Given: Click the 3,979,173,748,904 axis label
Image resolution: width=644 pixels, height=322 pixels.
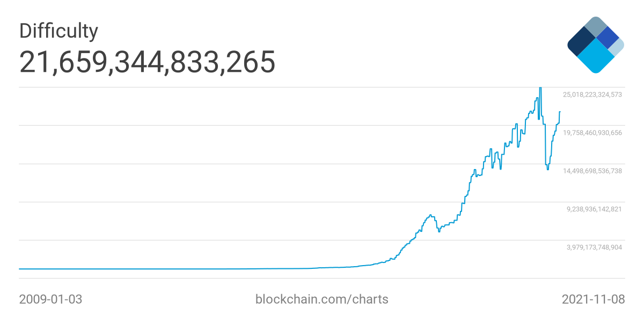Looking at the screenshot, I should (594, 247).
